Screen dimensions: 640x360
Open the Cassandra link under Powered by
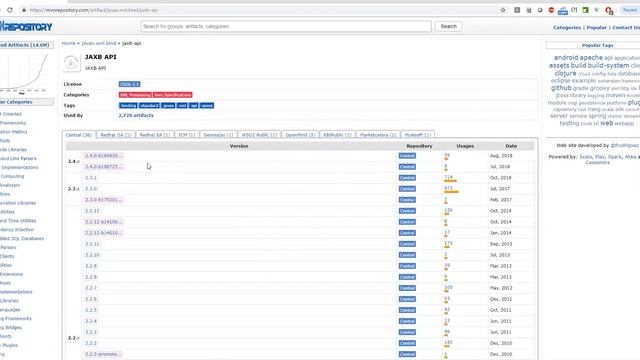598,162
